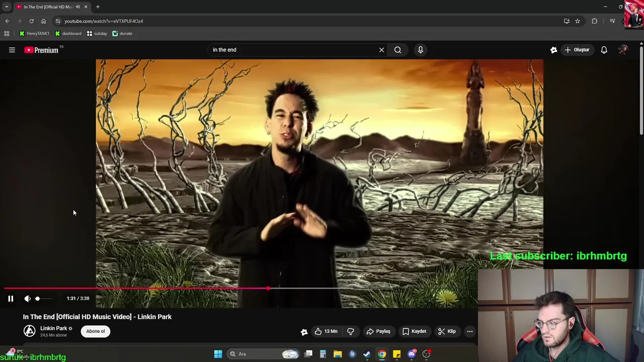The width and height of the screenshot is (644, 362).
Task: Open the Chrome apps grid icon
Action: click(x=7, y=34)
